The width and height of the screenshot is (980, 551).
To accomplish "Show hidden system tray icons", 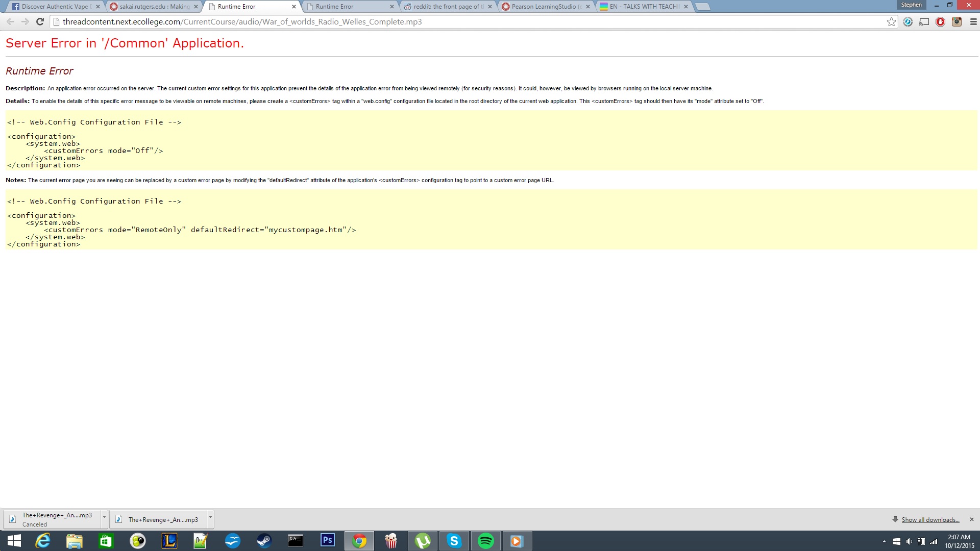I will click(x=884, y=541).
